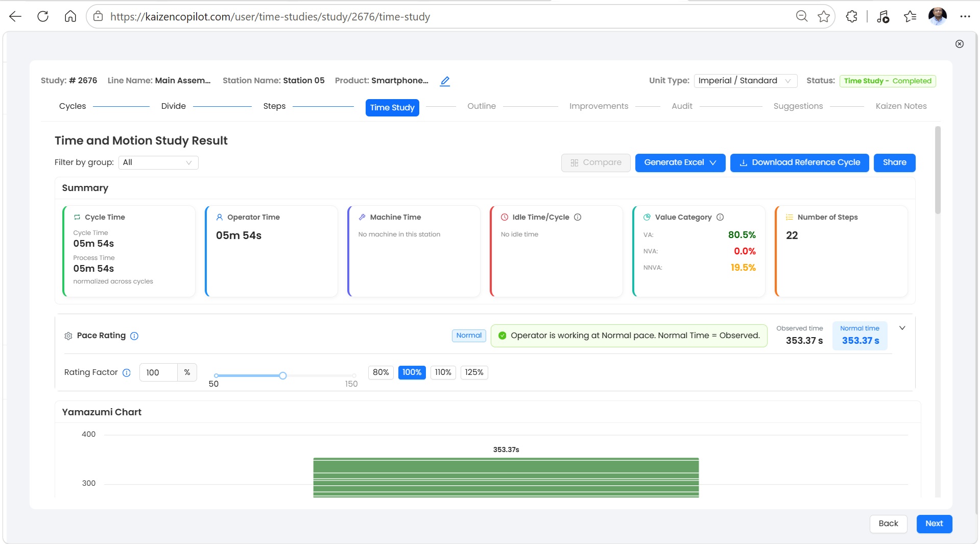Screen dimensions: 980x544
Task: Select the 110% rating preset
Action: tap(443, 372)
